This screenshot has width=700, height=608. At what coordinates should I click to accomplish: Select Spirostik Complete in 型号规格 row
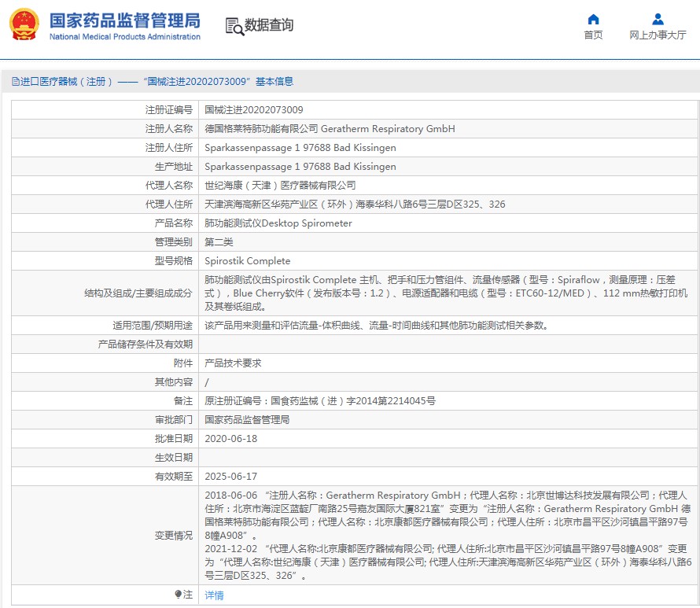coord(247,260)
